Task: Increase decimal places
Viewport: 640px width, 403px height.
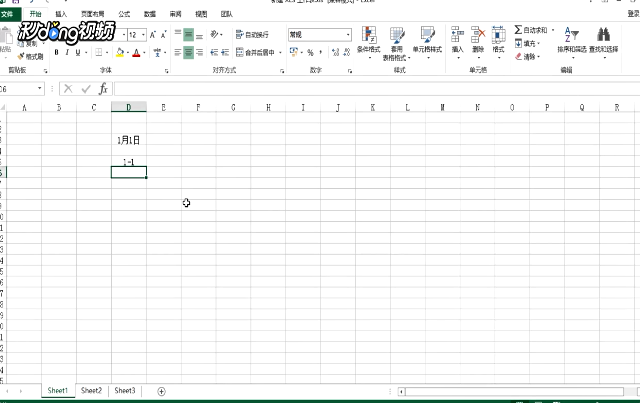Action: (336, 52)
